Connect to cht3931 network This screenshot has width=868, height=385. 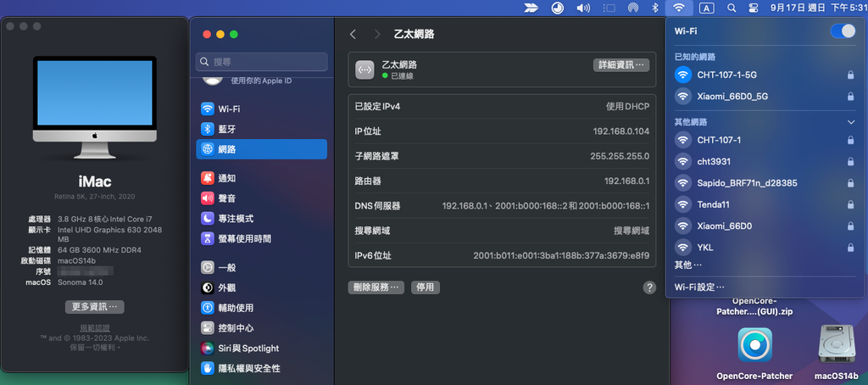click(x=765, y=161)
